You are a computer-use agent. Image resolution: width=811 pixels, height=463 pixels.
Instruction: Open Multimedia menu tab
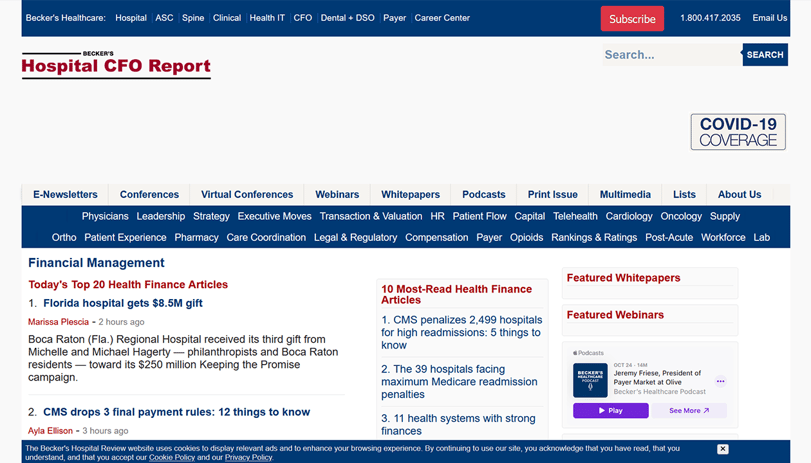coord(625,195)
